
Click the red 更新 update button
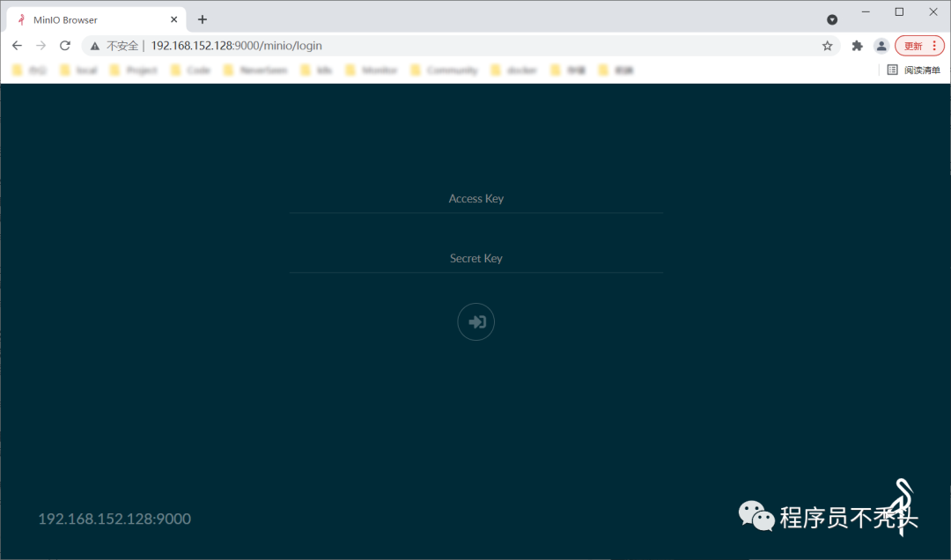pos(919,46)
